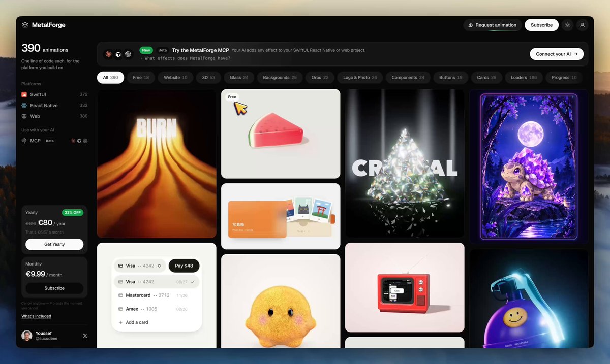The image size is (610, 364).
Task: Click the 33% OFF badge
Action: click(73, 213)
